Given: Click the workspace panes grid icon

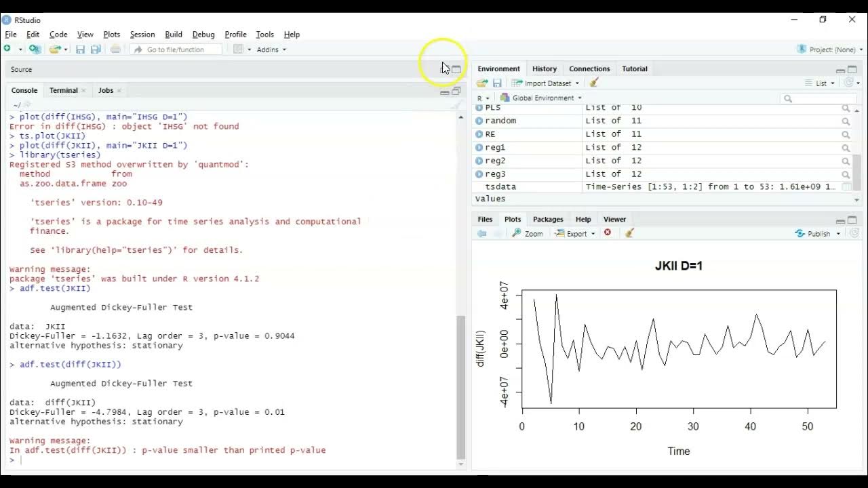Looking at the screenshot, I should [x=238, y=49].
